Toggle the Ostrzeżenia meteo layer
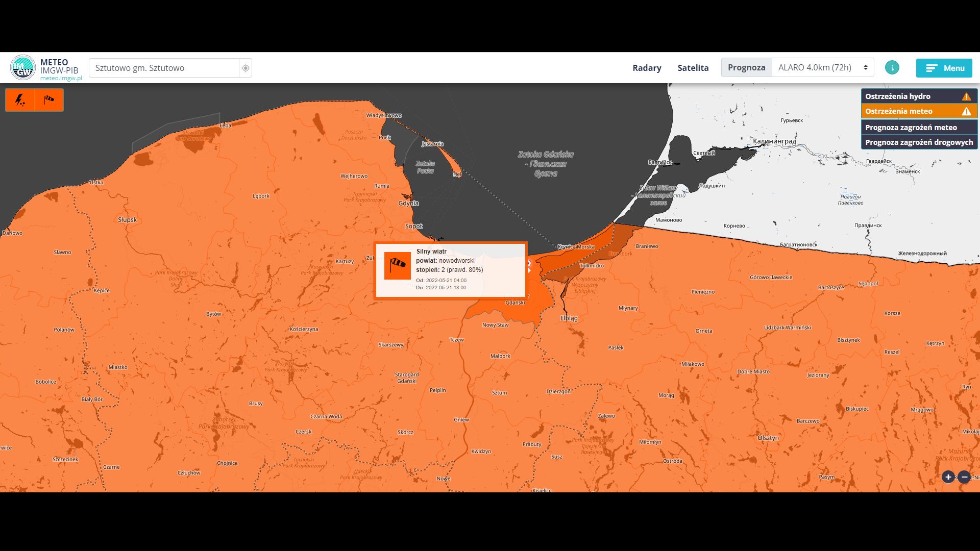The image size is (980, 551). 898,111
